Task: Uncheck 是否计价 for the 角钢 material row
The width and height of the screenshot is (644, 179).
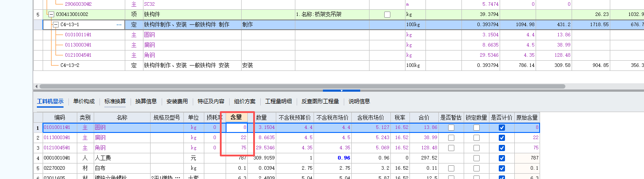Action: [502, 148]
